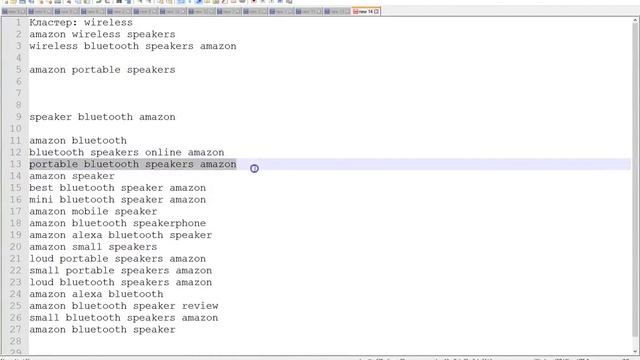Close the "new 14" tab
The height and width of the screenshot is (360, 640).
(376, 11)
